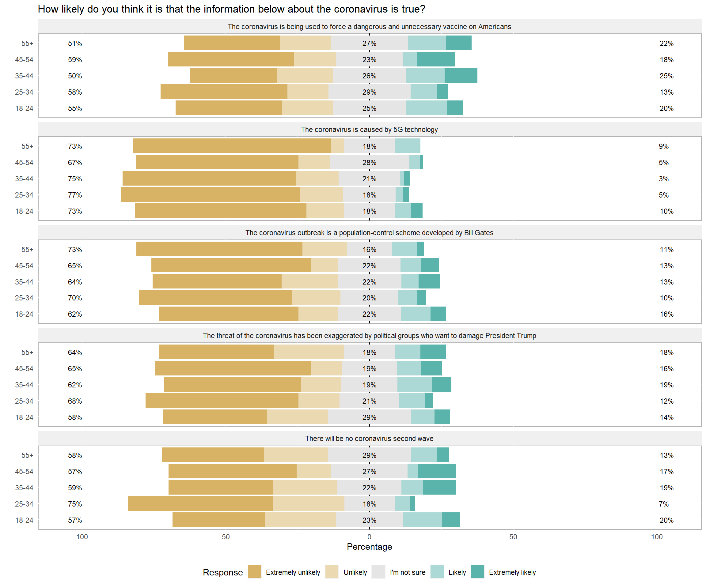Click the 'Extremely likely' legend color swatch
The image size is (706, 588).
tap(477, 572)
